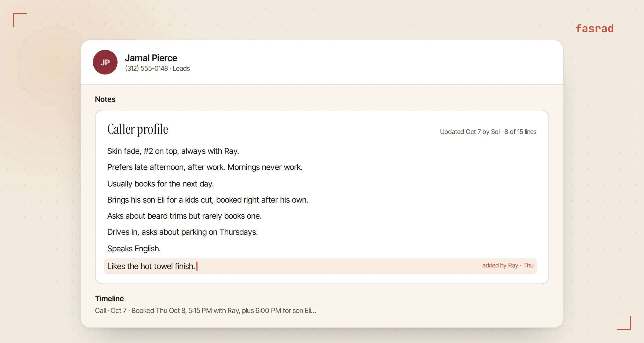Click the fasrad logo
644x343 pixels.
(595, 28)
